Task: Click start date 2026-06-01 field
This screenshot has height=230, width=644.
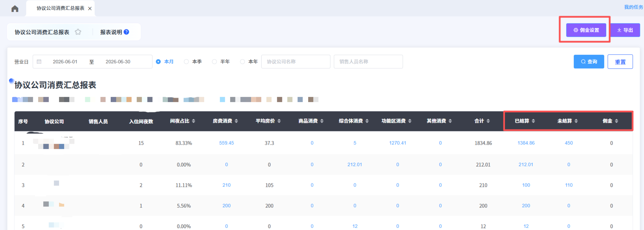Action: [x=65, y=62]
